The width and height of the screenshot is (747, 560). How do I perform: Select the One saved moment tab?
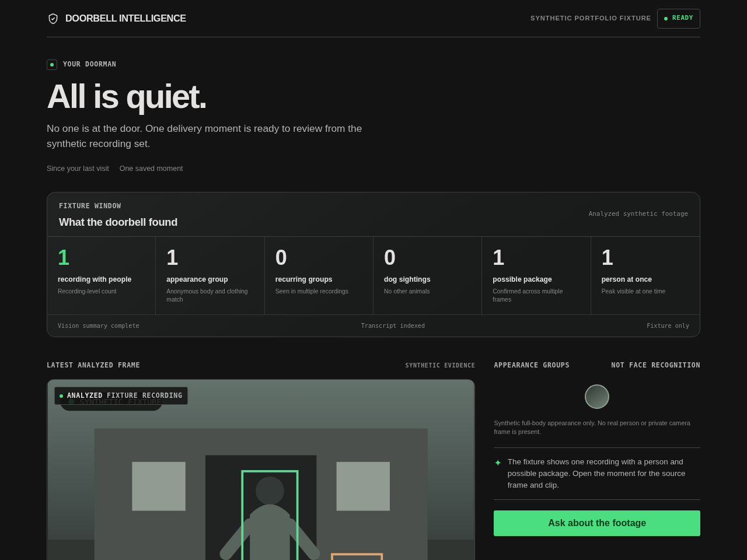[151, 169]
